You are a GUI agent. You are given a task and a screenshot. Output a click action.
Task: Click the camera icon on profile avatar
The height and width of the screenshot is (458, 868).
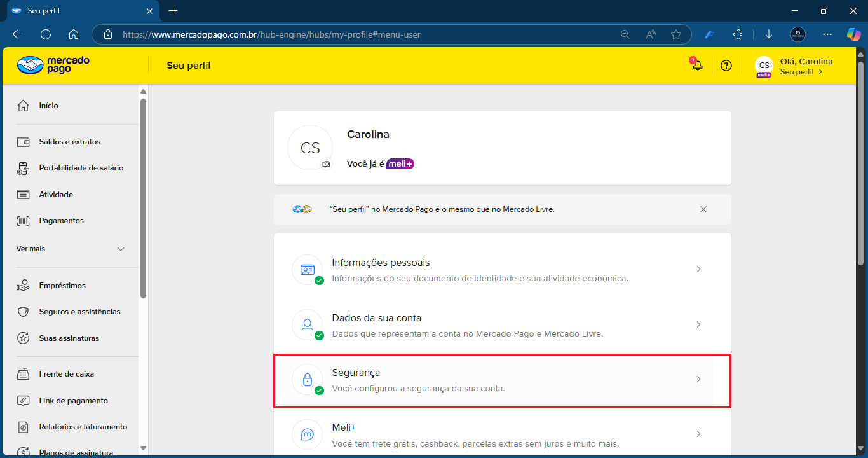326,164
